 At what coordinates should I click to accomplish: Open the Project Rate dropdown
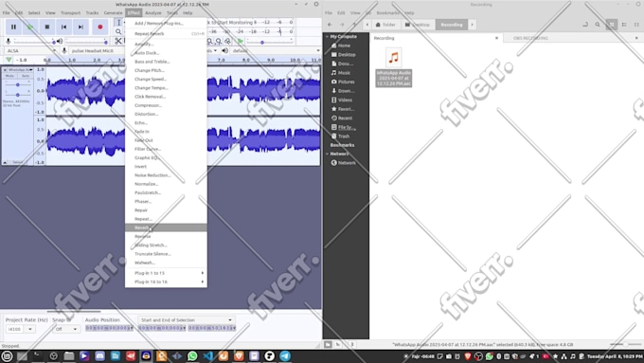[30, 329]
